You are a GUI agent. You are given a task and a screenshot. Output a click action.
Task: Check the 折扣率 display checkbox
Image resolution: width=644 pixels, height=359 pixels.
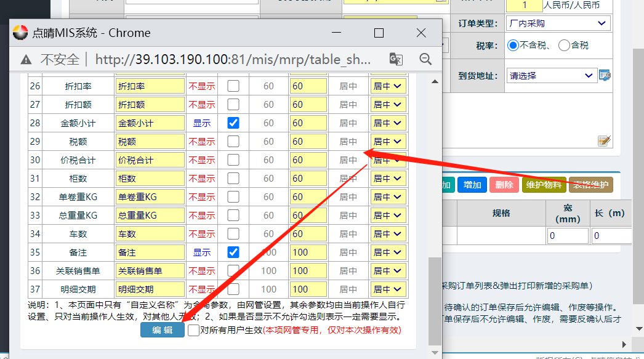click(x=233, y=86)
